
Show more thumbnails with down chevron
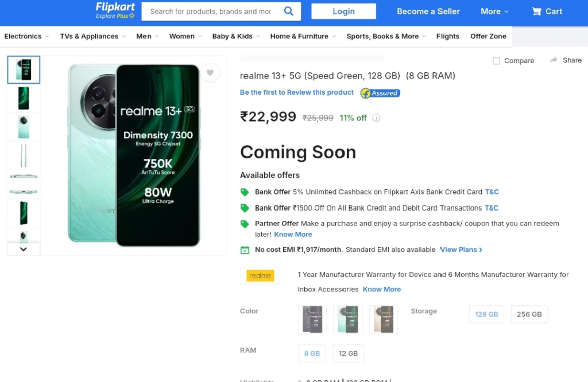click(x=23, y=249)
